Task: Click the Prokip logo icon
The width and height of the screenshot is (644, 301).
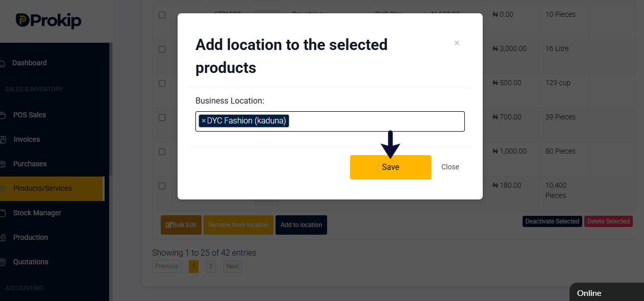Action: (x=22, y=20)
